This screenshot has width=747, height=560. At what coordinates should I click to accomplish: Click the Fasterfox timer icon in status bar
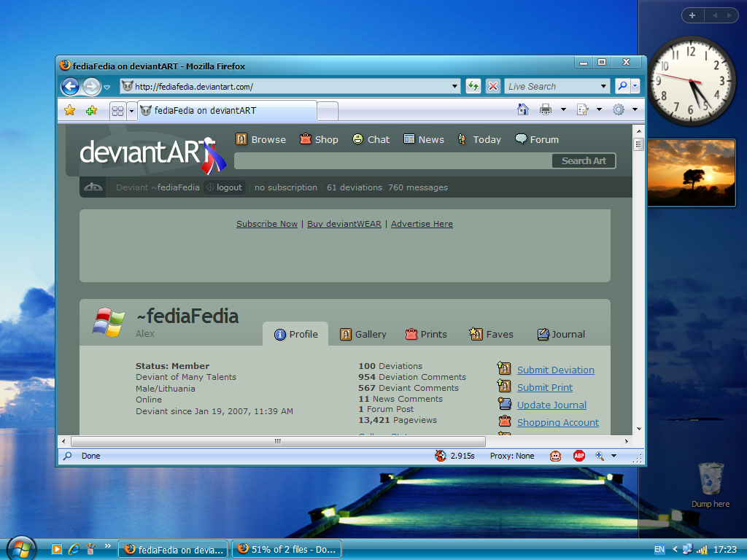coord(441,456)
